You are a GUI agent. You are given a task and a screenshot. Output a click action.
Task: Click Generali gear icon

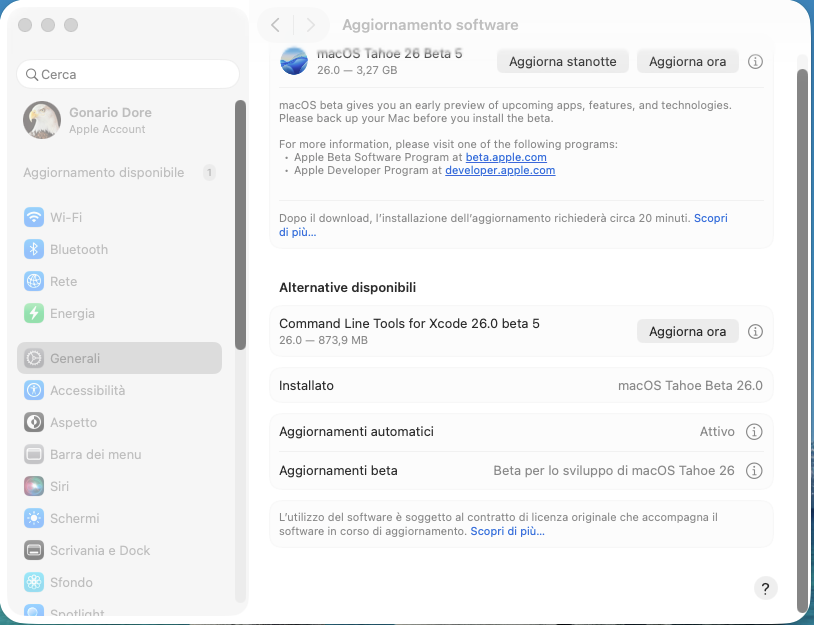(x=34, y=358)
